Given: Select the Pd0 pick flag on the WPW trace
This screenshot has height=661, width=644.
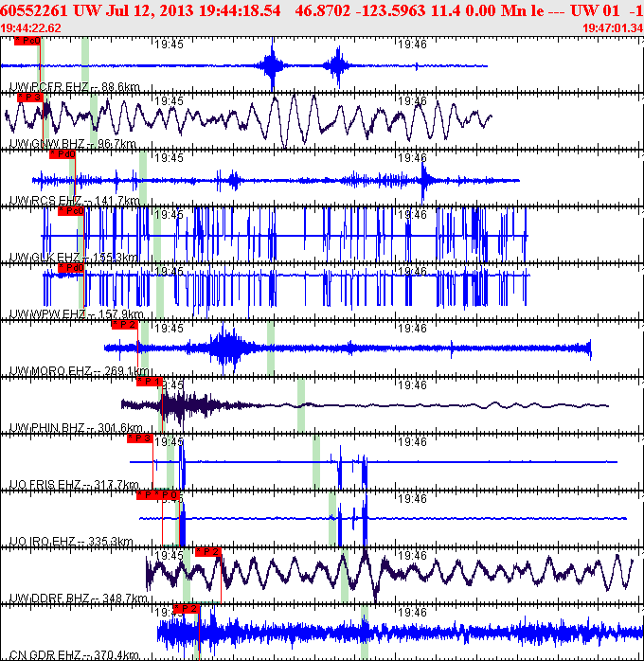Looking at the screenshot, I should click(x=71, y=268).
